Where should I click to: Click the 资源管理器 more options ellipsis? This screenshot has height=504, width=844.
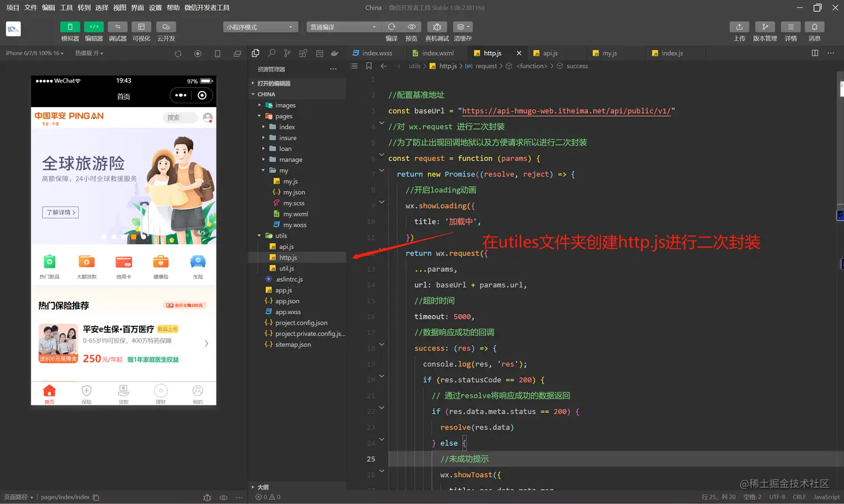click(x=333, y=69)
